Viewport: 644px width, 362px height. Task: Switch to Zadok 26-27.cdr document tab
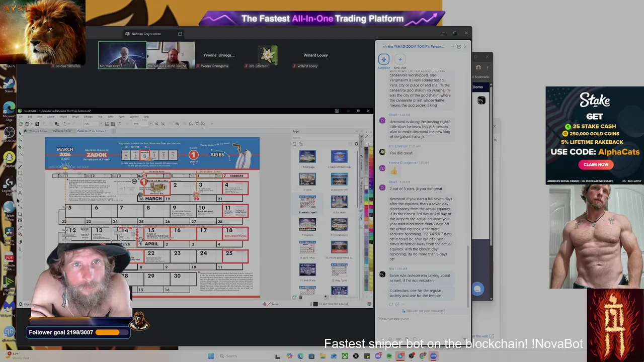62,131
